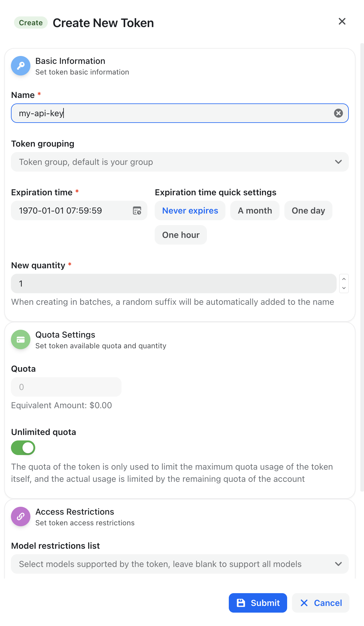Screen dimensions: 364x626
Task: Decrease New quantity with the down arrow
Action: pyautogui.click(x=344, y=288)
